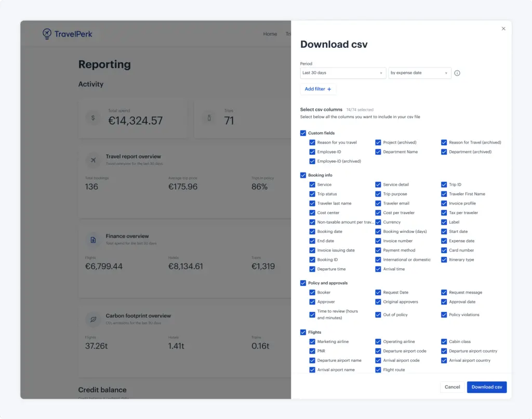Uncheck the Card number checkbox

click(444, 250)
